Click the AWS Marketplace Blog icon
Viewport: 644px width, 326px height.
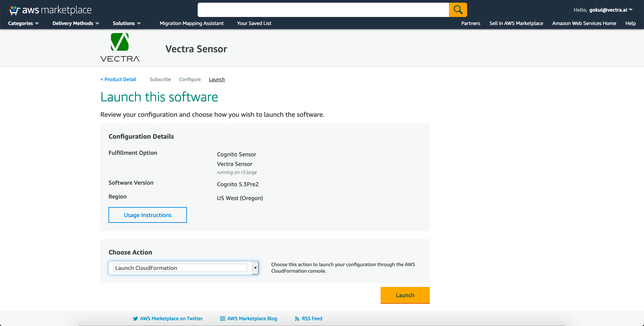tap(222, 318)
